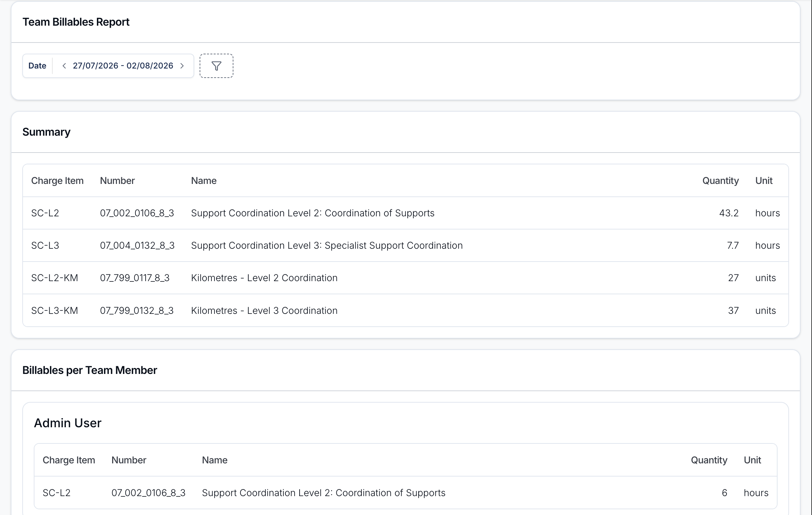Click Number header in Admin User table
The width and height of the screenshot is (812, 515).
[129, 460]
